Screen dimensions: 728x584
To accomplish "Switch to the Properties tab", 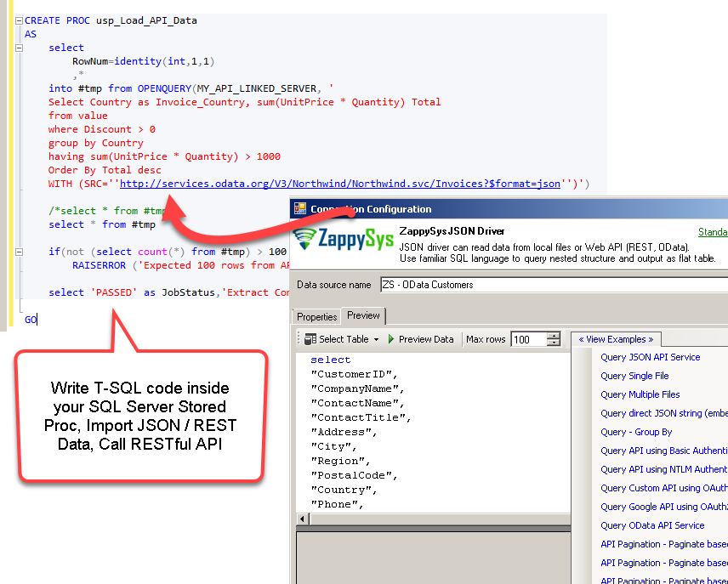I will 316,315.
